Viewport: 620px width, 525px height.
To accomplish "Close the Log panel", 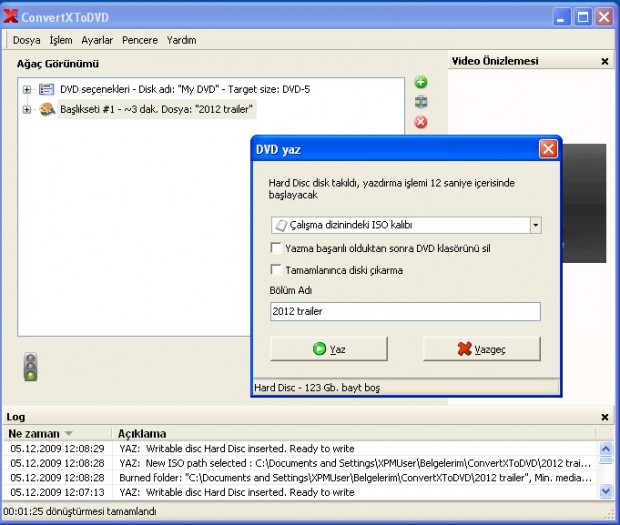I will coord(605,417).
